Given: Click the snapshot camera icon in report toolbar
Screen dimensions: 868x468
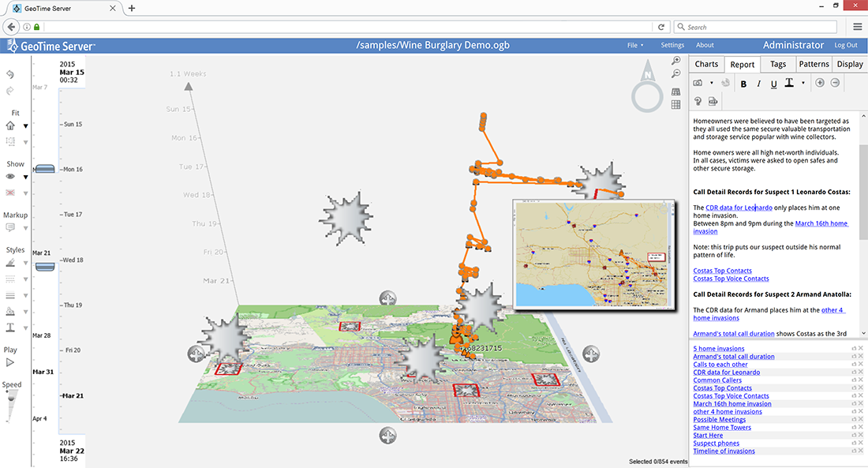Looking at the screenshot, I should 698,83.
